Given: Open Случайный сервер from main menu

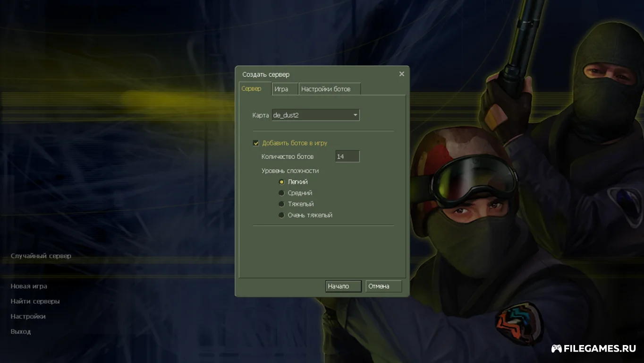Looking at the screenshot, I should tap(41, 256).
